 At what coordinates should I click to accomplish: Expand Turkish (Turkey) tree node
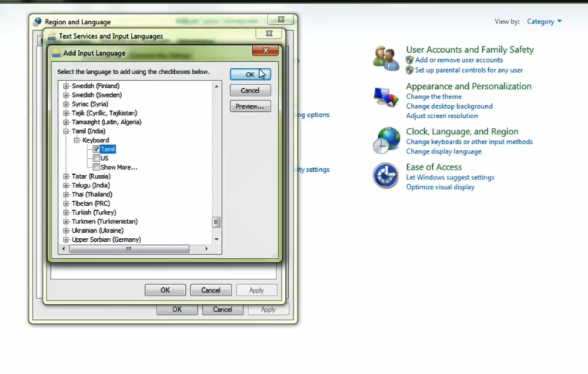(x=66, y=212)
